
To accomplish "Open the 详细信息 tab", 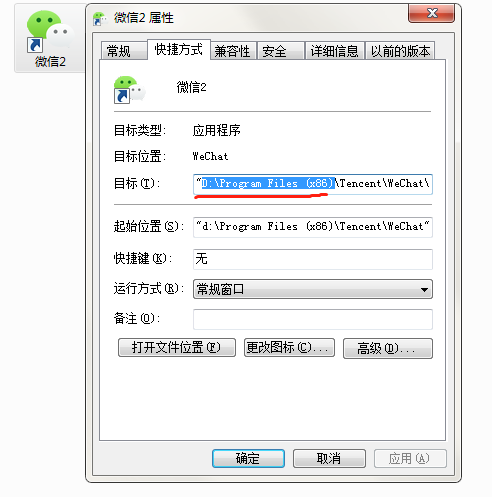I will click(x=335, y=51).
